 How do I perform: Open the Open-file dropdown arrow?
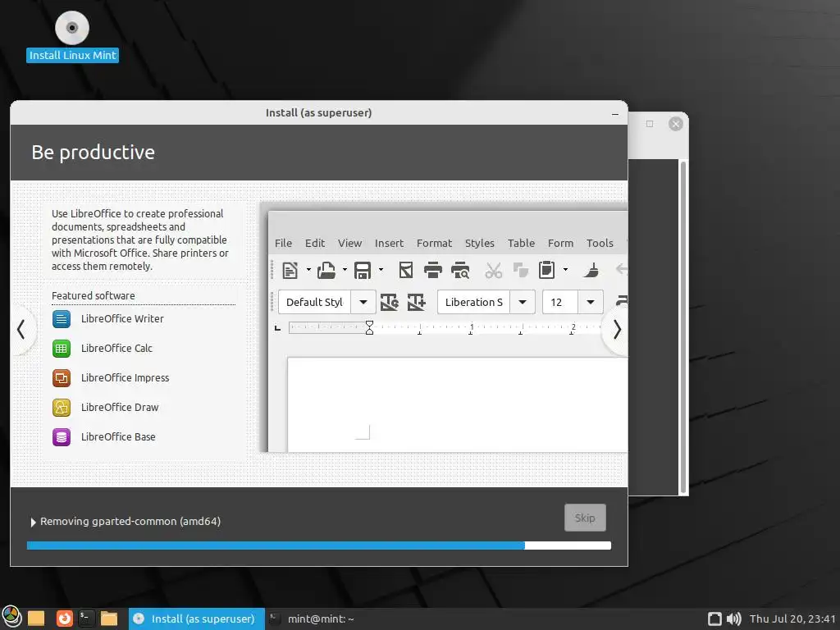click(345, 270)
